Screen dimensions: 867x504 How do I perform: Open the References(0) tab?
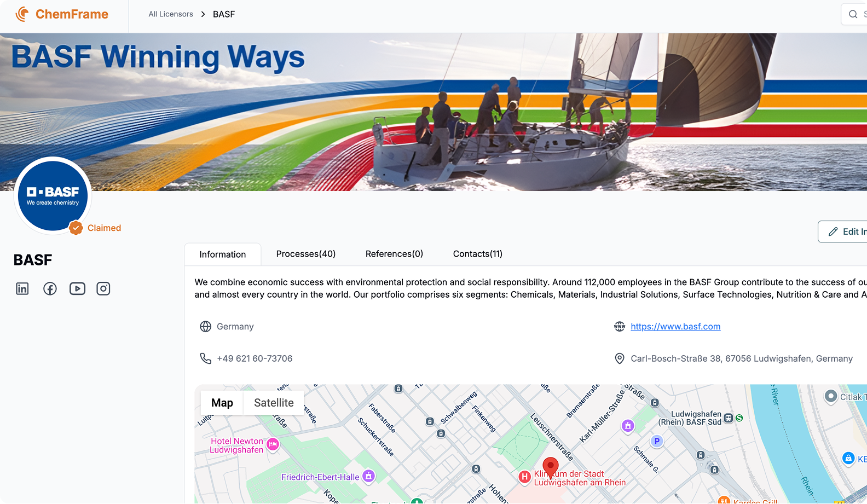pyautogui.click(x=394, y=254)
